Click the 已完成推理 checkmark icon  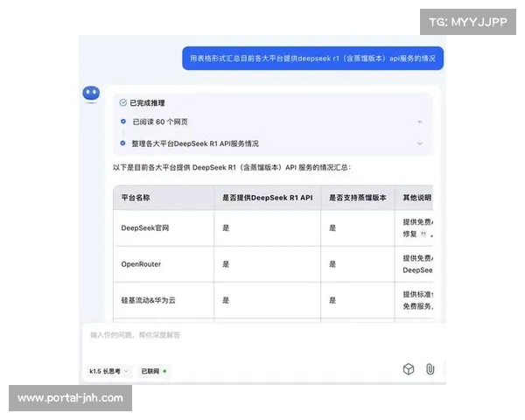pos(122,102)
